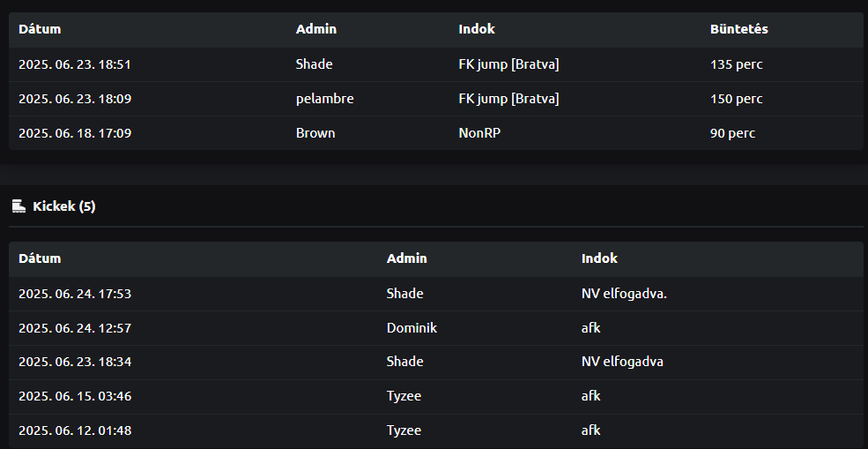The image size is (868, 449).
Task: Click Dátum header in the top table
Action: pyautogui.click(x=40, y=29)
